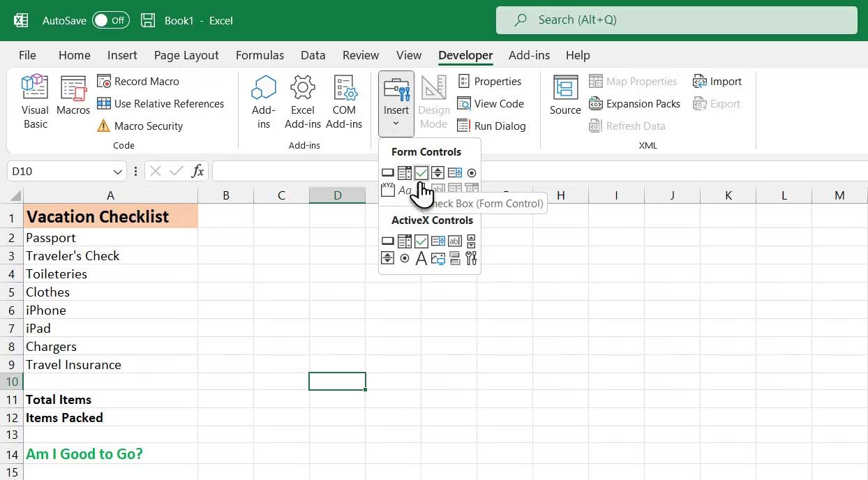Enable Use Relative References recording
The height and width of the screenshot is (480, 868).
[161, 103]
